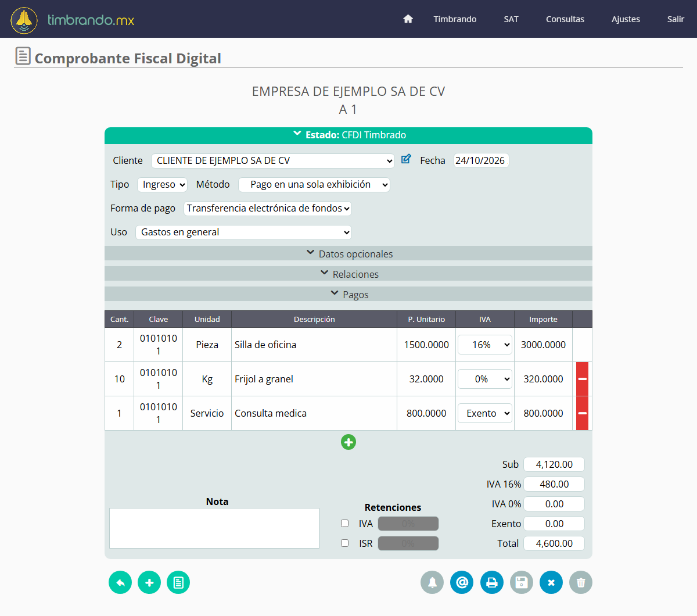Add a new concept row with green plus
The image size is (697, 616).
pos(348,442)
